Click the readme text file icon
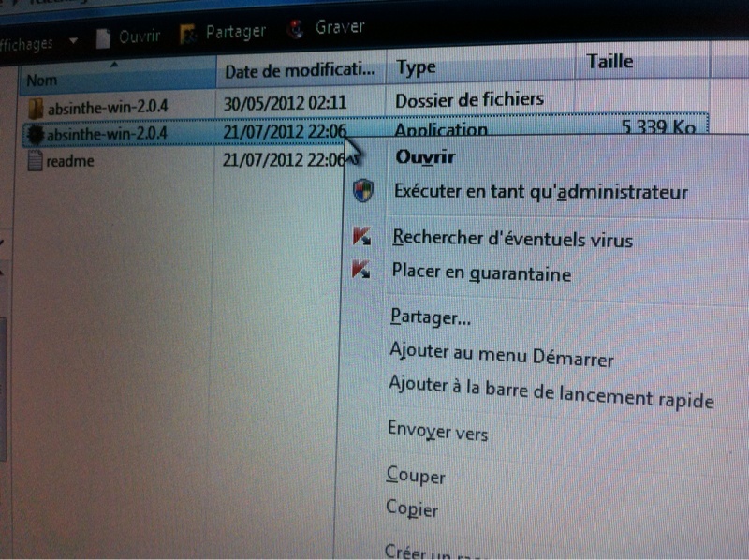Screen dimensions: 749x560 (36, 160)
